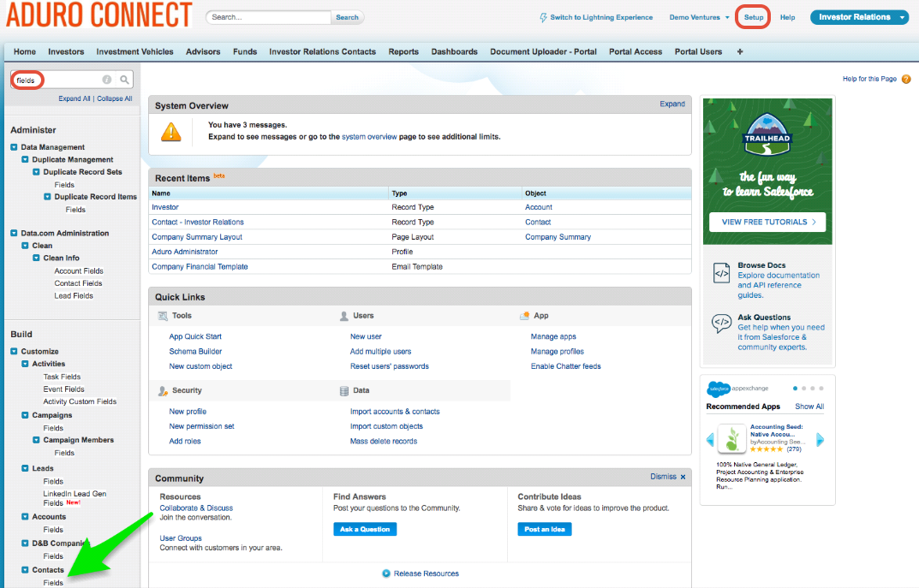Open Account Fields under Clean Info
The image size is (919, 588).
tap(79, 271)
